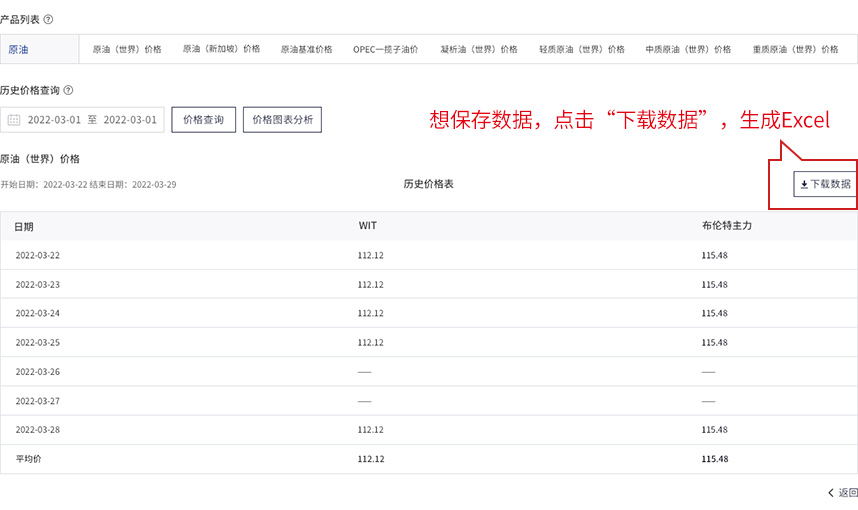Click the 布伦特主力 column header
This screenshot has width=858, height=510.
[726, 226]
